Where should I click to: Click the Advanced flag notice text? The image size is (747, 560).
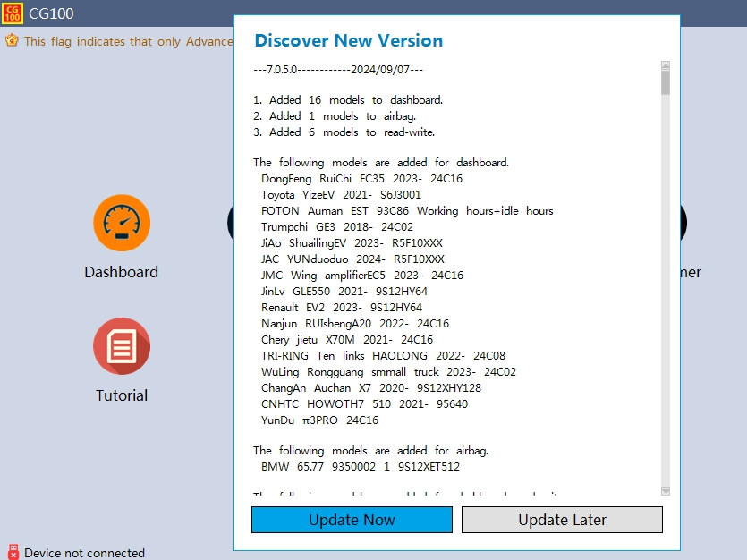pos(129,41)
